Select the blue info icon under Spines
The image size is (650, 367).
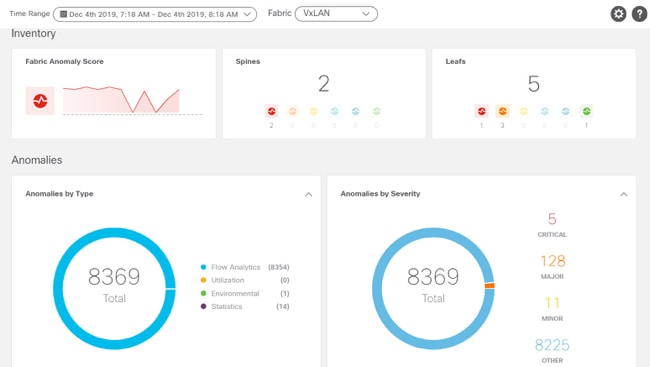[x=356, y=111]
